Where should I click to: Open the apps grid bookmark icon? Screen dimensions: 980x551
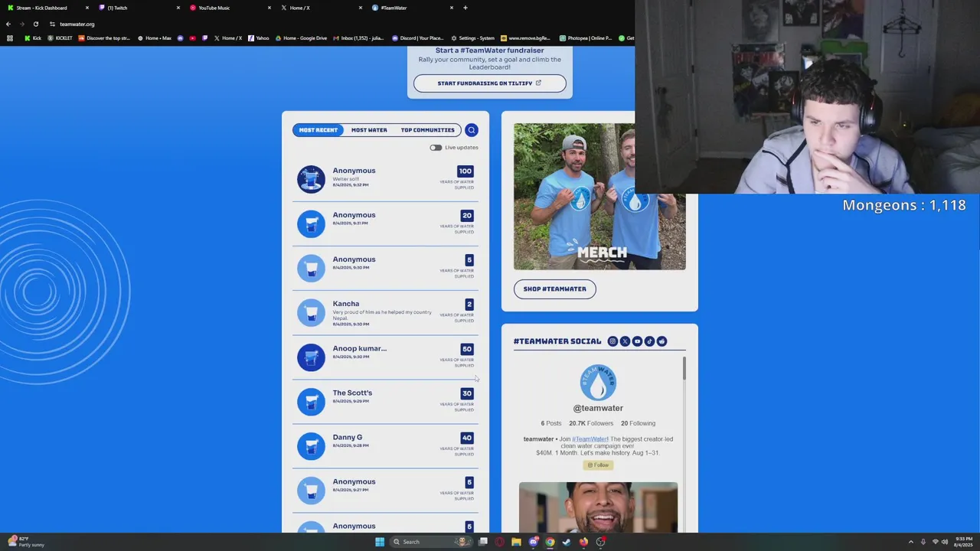9,38
